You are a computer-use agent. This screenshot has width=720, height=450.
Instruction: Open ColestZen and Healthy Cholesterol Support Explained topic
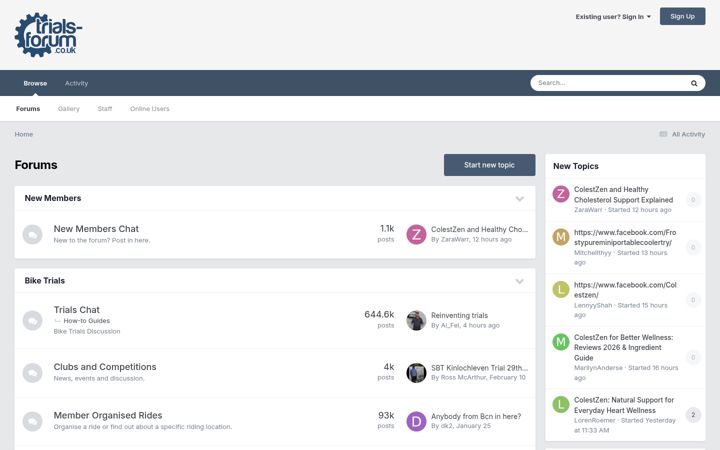(624, 195)
